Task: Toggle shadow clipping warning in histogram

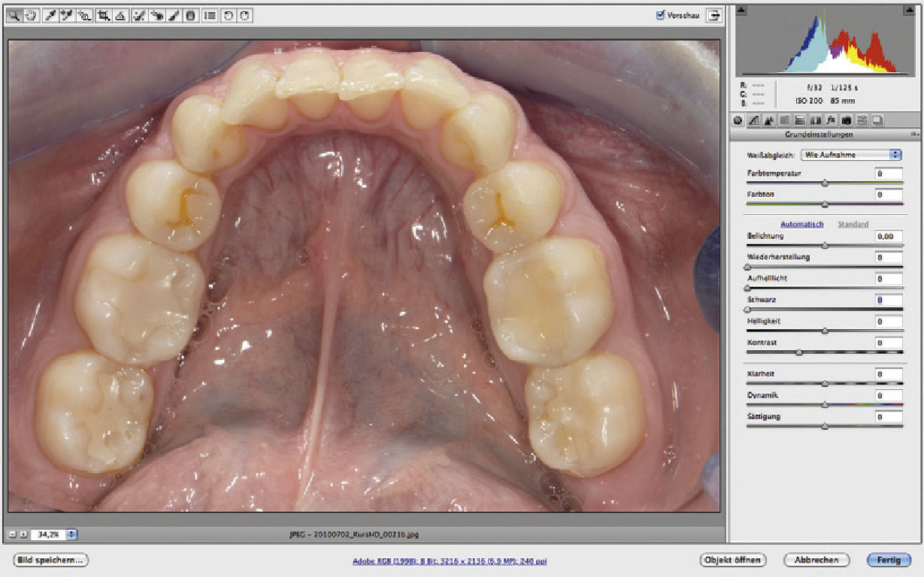Action: pyautogui.click(x=741, y=11)
